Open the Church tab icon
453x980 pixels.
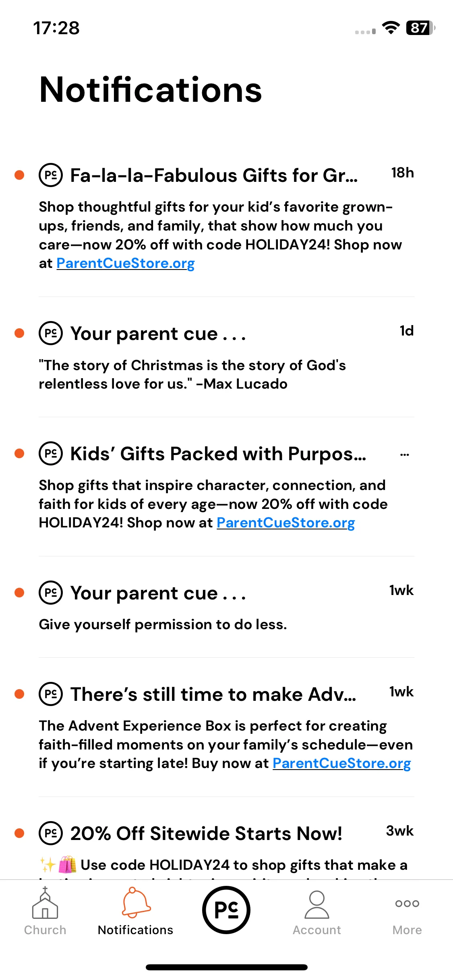click(x=45, y=903)
